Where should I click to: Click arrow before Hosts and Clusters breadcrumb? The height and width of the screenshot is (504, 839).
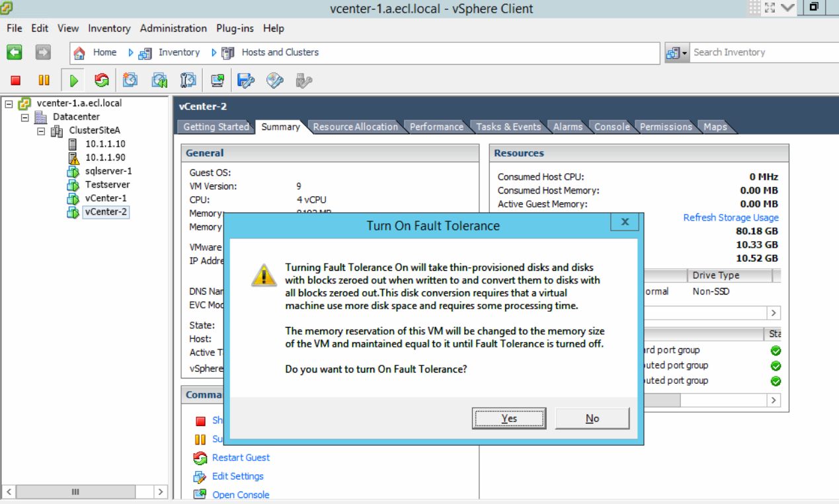coord(214,53)
